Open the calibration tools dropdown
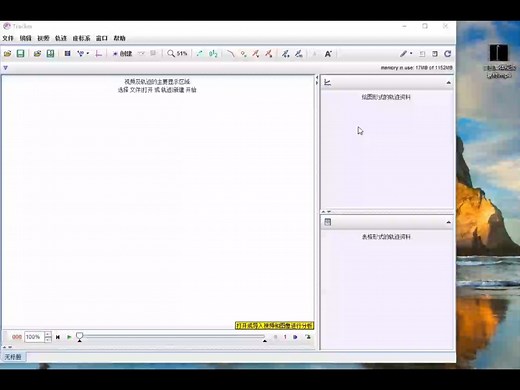This screenshot has width=520, height=390. 83,54
